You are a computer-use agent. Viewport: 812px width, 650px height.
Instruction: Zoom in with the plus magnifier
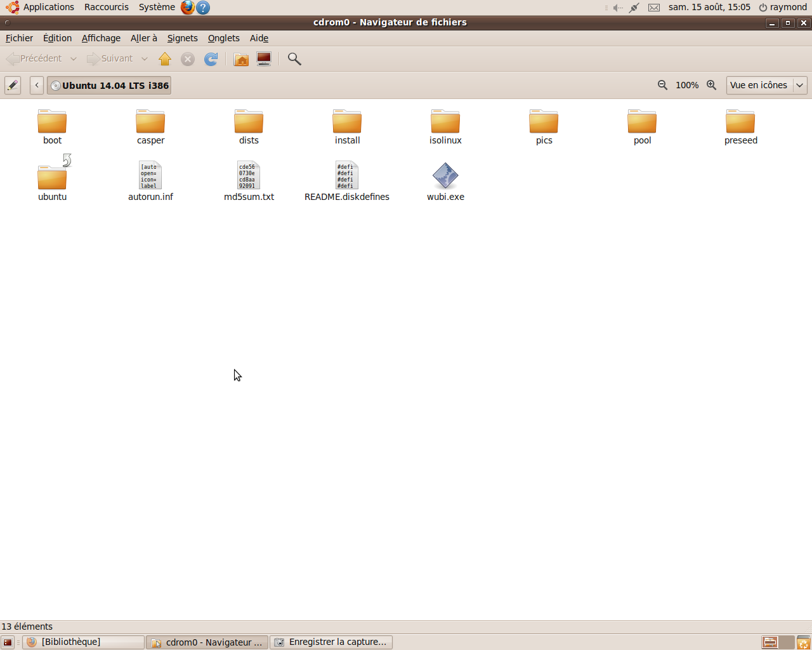(712, 85)
